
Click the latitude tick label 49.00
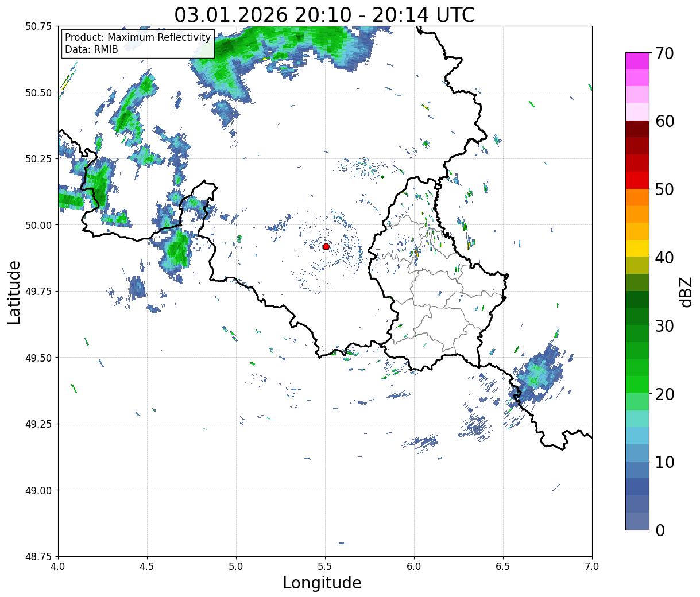[38, 490]
